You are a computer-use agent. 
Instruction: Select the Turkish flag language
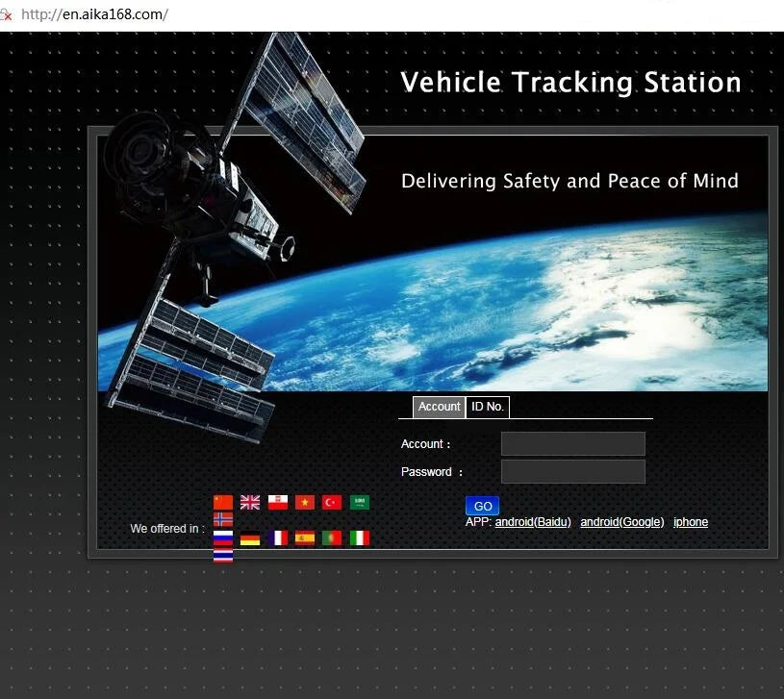332,502
